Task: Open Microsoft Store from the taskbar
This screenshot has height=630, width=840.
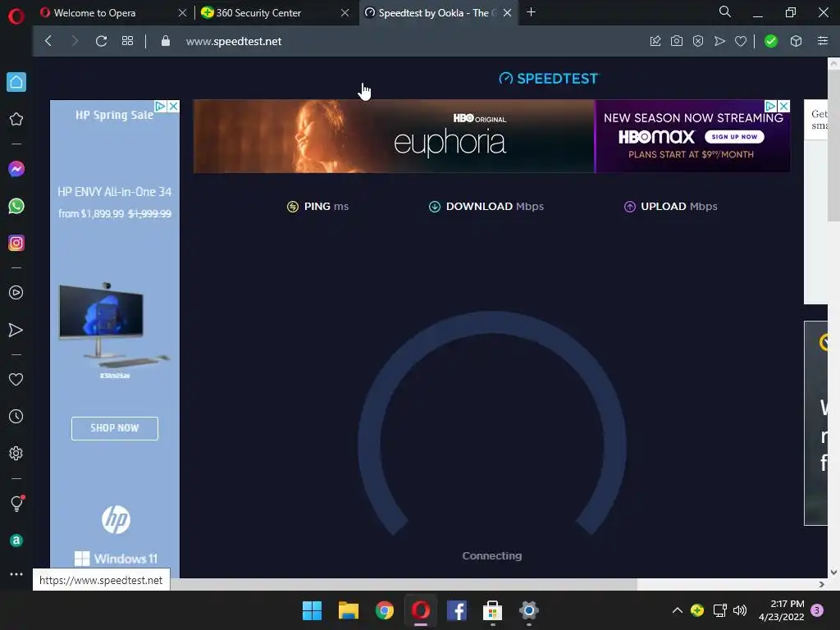Action: (x=492, y=610)
